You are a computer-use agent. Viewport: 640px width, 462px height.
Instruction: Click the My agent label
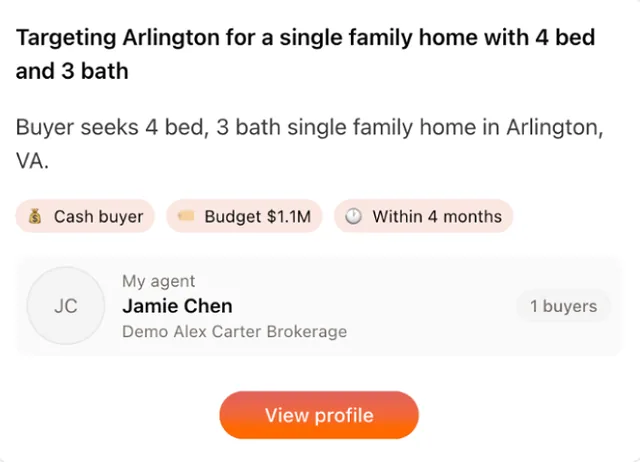(158, 281)
